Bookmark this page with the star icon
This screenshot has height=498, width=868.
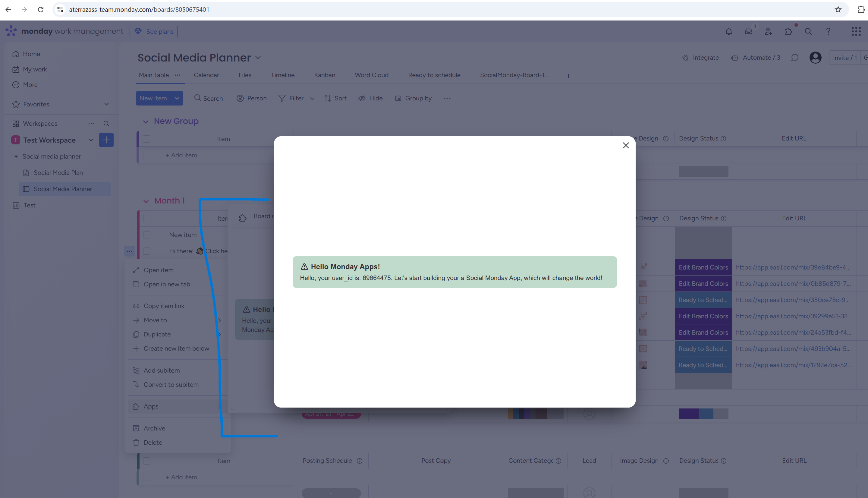pos(838,10)
